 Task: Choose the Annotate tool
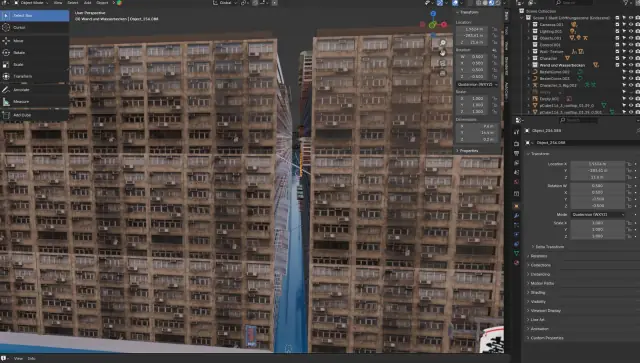coord(35,90)
